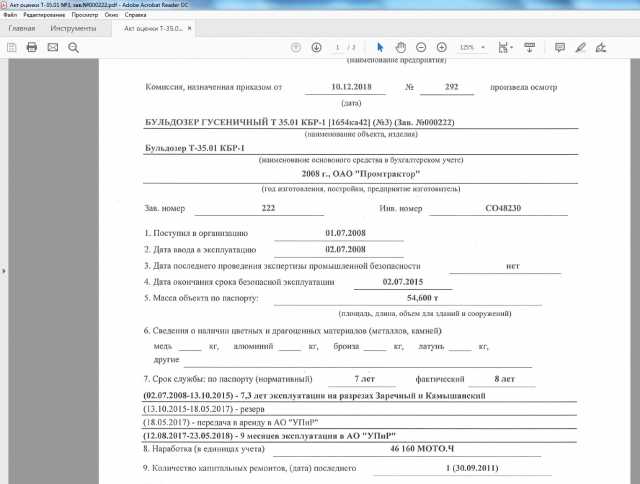The image size is (640, 484).
Task: Open the zoom level 125% dropdown
Action: click(x=472, y=47)
